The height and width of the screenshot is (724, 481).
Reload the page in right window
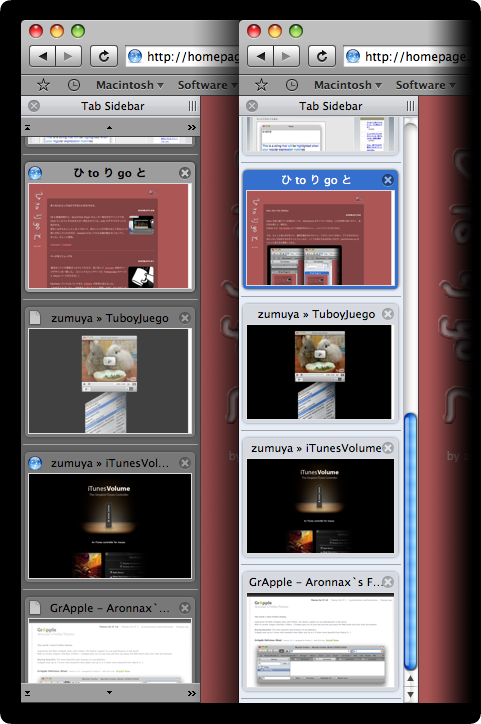(x=322, y=56)
